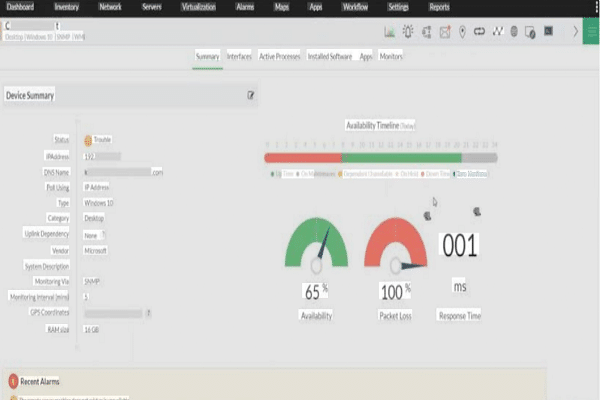Click the Trouble status icon
Screen dimensions: 600x400
88,140
